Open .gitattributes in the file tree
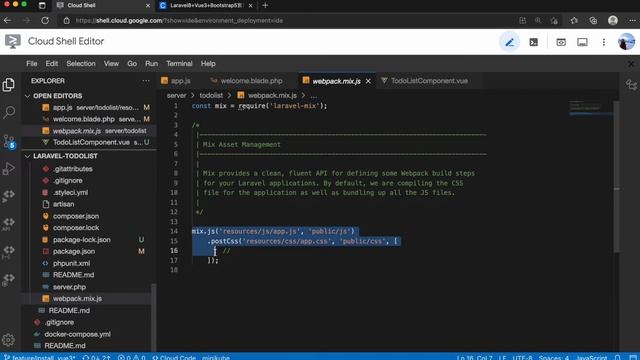Viewport: 640px width, 360px height. [x=73, y=169]
